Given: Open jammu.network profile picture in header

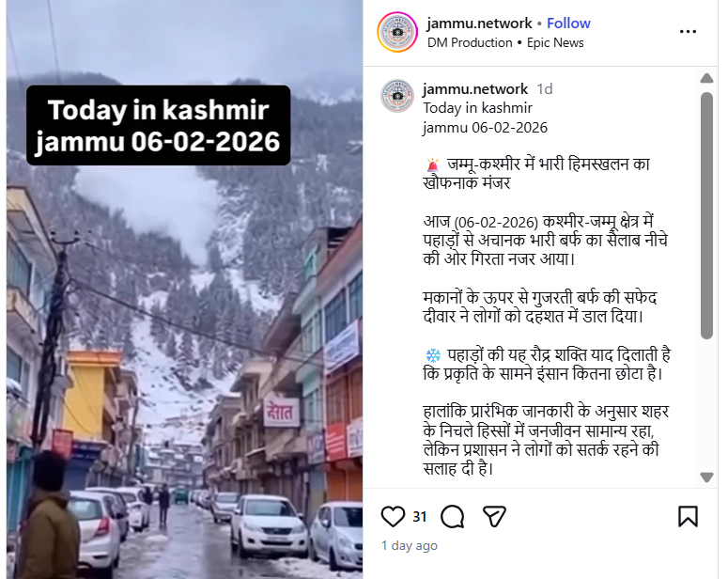Looking at the screenshot, I should point(397,32).
